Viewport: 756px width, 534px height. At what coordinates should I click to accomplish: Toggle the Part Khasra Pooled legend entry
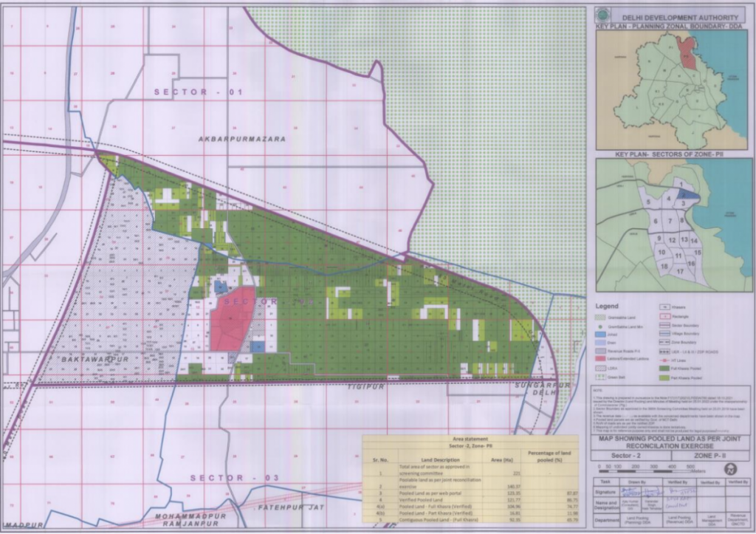[664, 378]
